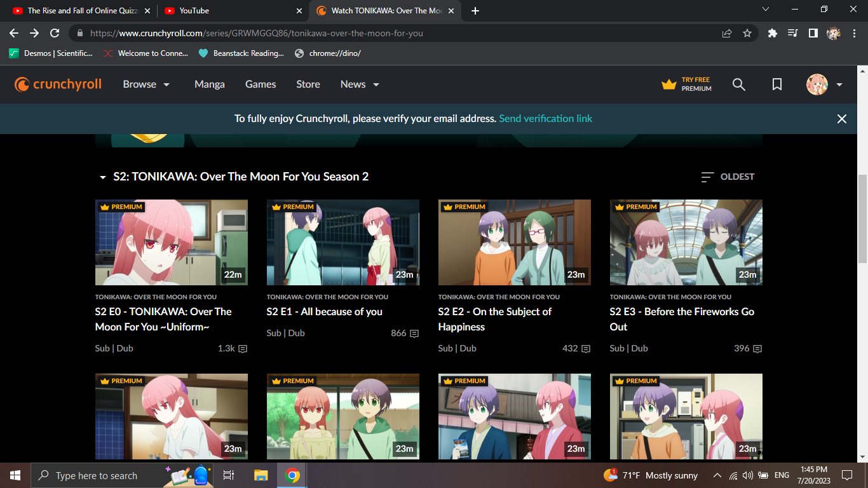Open the Crunchyroll search icon

coord(738,85)
